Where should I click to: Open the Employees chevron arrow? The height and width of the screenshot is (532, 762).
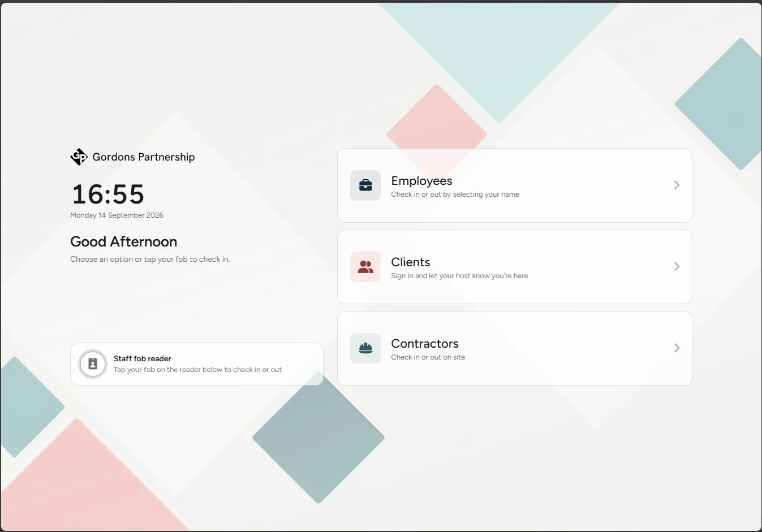677,185
